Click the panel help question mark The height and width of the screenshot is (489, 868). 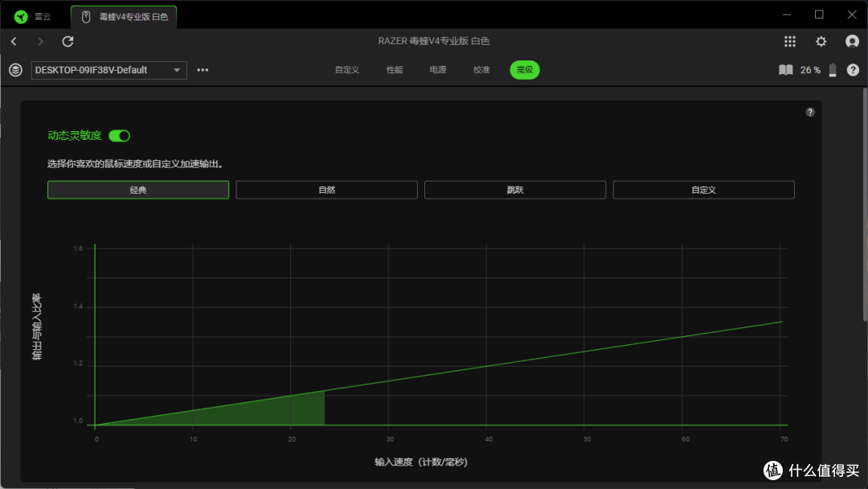[810, 113]
